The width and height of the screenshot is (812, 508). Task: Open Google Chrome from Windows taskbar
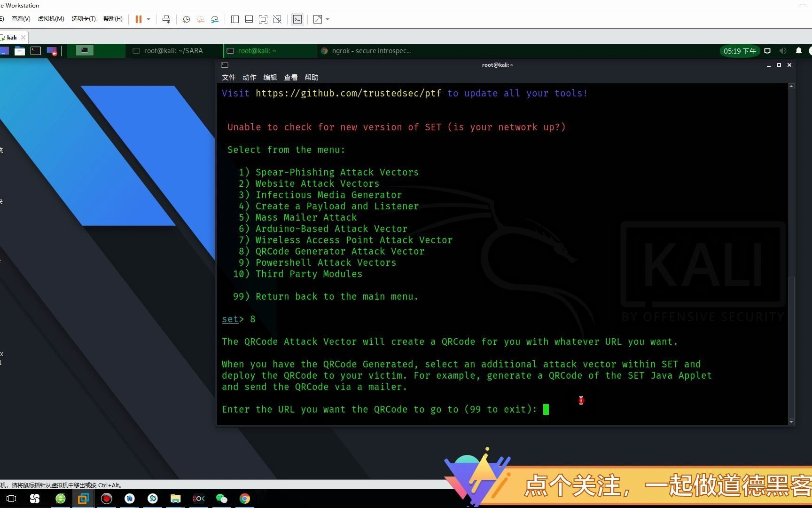tap(245, 499)
